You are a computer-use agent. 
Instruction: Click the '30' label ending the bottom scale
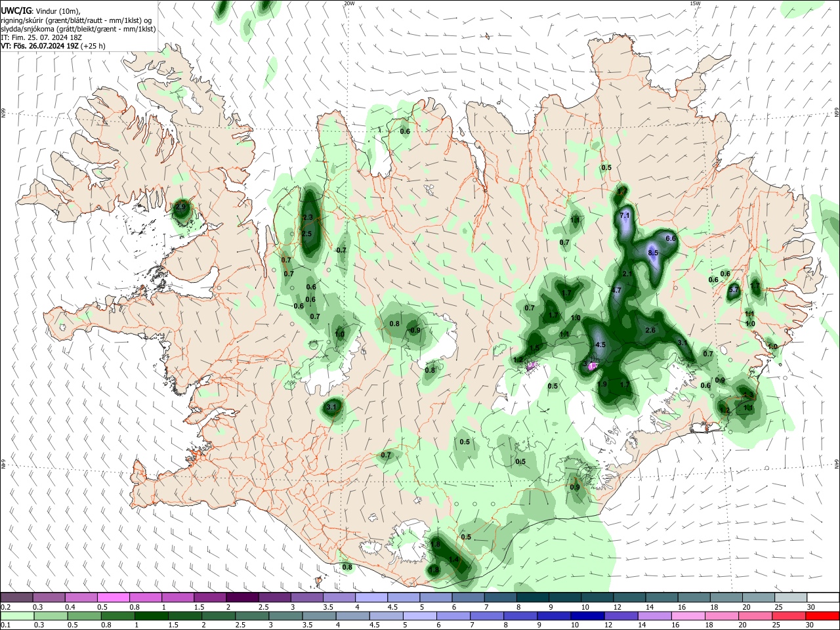coord(810,625)
